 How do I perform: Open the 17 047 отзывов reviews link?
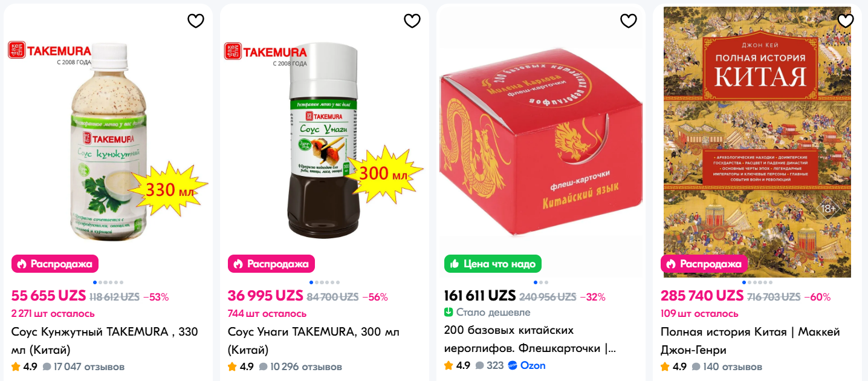point(83,366)
